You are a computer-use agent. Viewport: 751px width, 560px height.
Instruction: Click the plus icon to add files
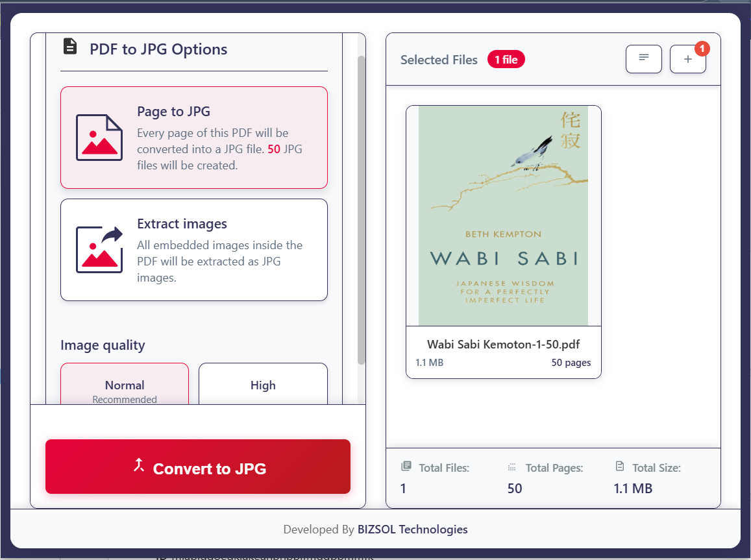tap(687, 59)
